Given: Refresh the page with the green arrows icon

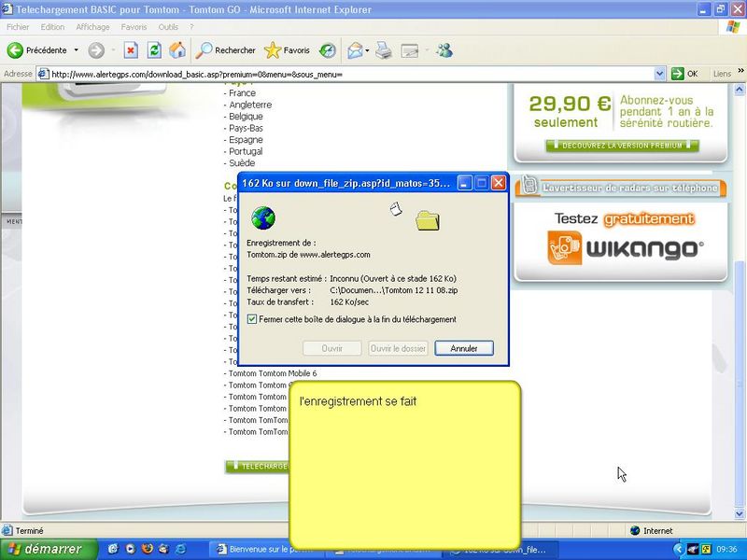Looking at the screenshot, I should [154, 50].
